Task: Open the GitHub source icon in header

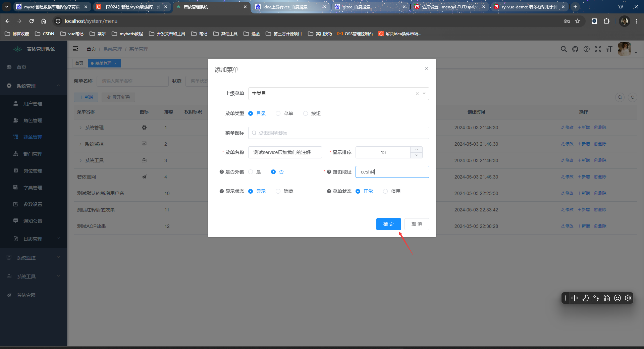Action: (x=575, y=49)
